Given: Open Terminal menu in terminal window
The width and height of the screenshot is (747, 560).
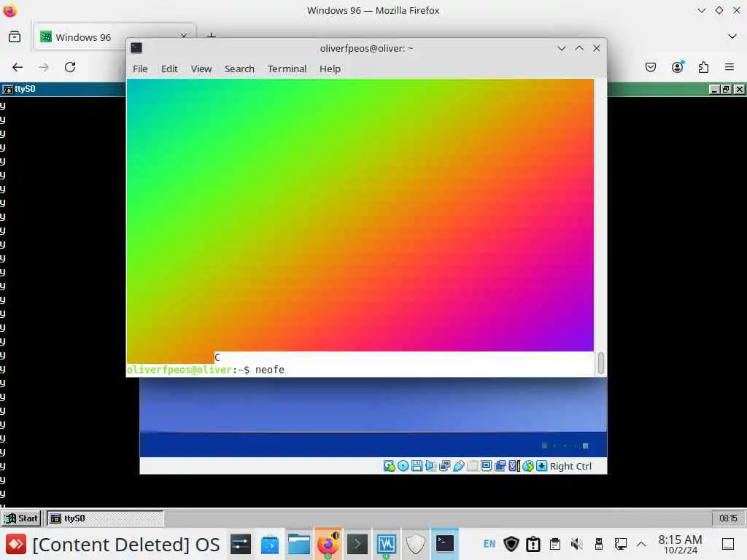Looking at the screenshot, I should tap(287, 69).
